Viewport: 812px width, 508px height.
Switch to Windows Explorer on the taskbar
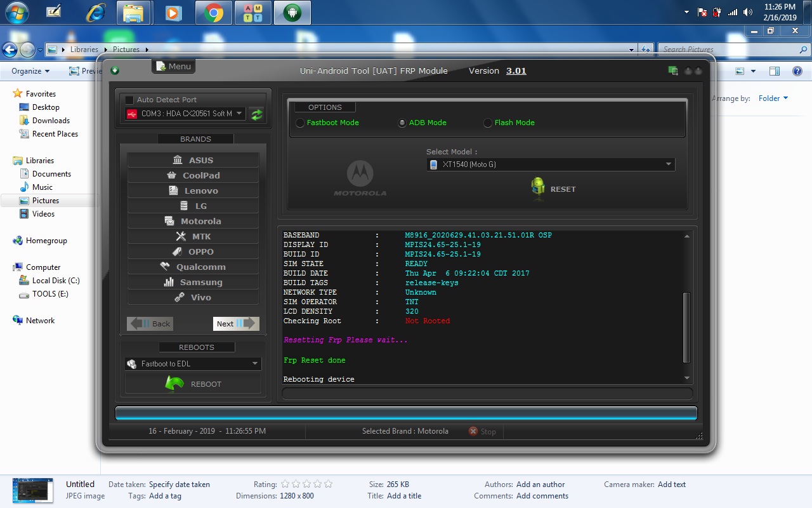coord(133,12)
